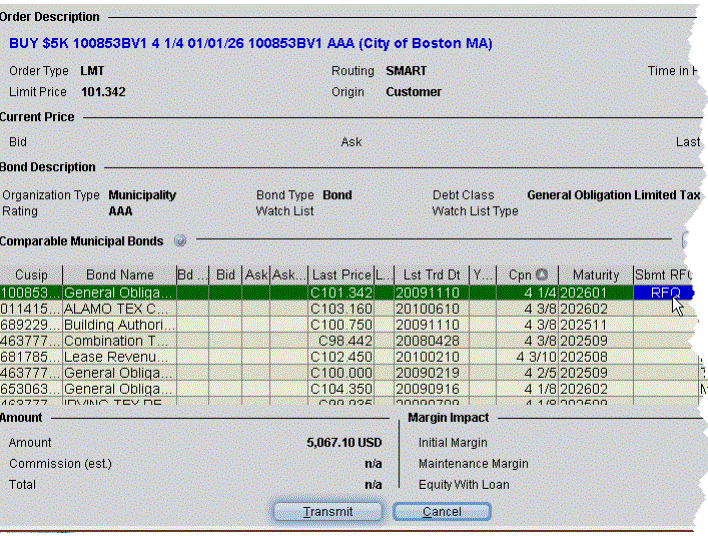Click RFQ cell in highlighted bond row
The image size is (708, 536).
click(663, 293)
